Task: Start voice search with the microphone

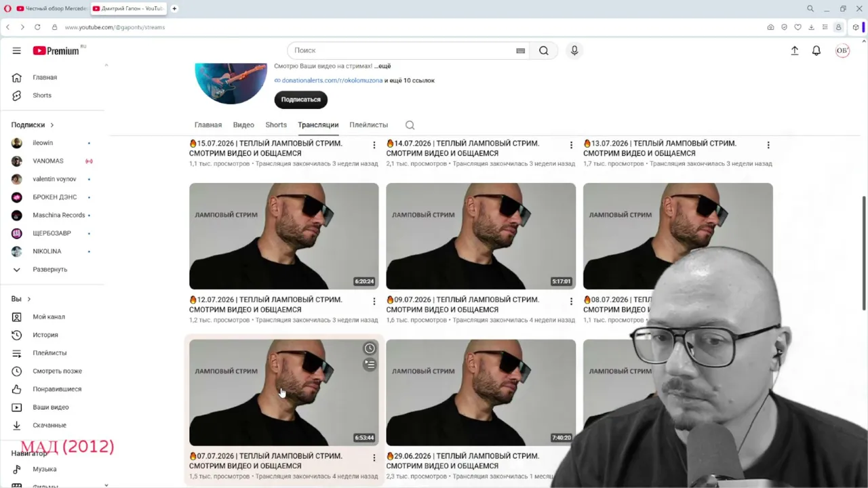Action: coord(574,50)
